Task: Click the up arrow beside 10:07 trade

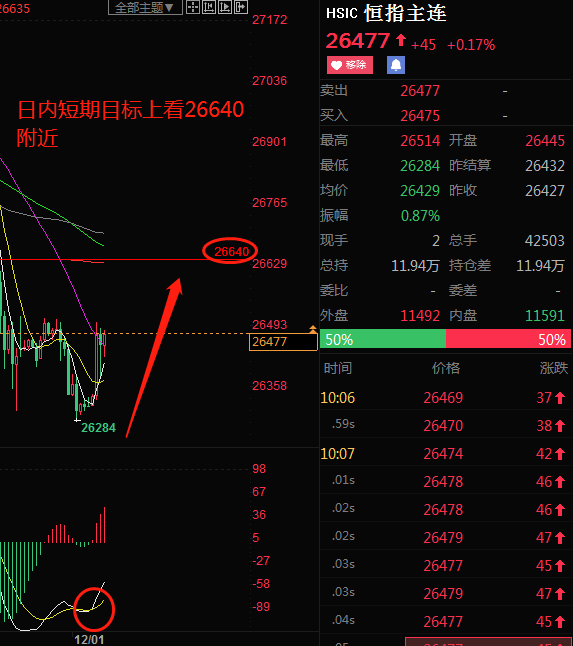Action: pos(560,454)
